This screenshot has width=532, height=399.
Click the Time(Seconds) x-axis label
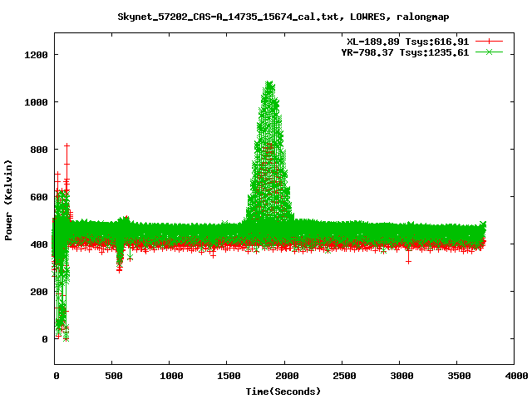tap(283, 392)
